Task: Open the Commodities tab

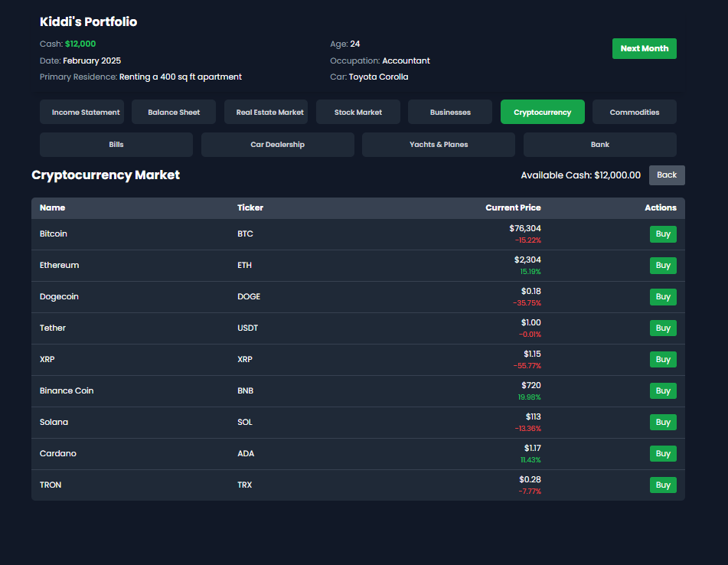Action: [634, 112]
